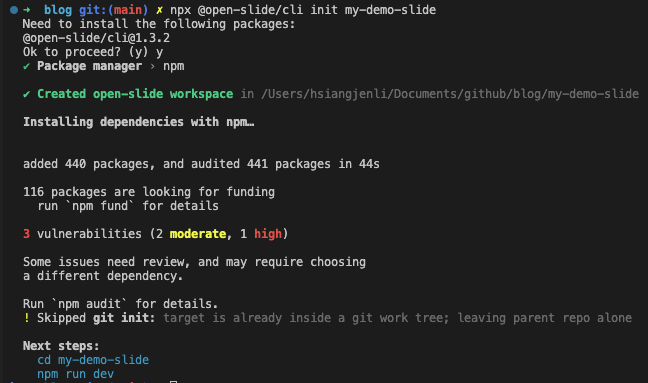Click '116 packages are looking for funding'
The width and height of the screenshot is (648, 383).
(149, 192)
